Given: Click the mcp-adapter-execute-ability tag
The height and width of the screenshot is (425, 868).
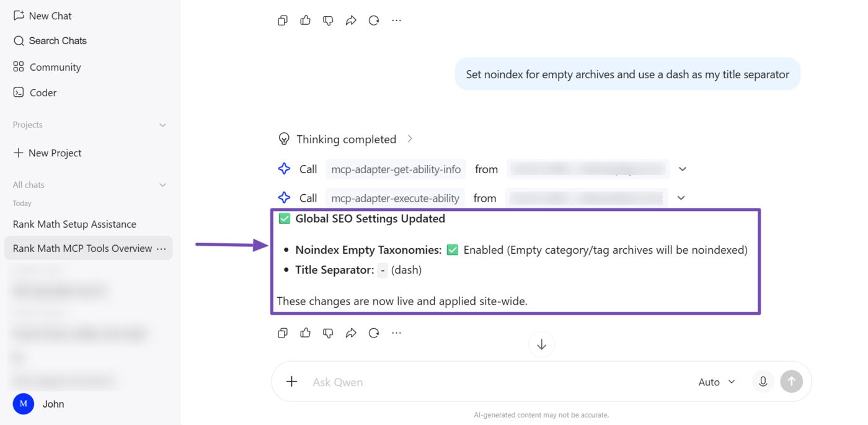Looking at the screenshot, I should (395, 198).
